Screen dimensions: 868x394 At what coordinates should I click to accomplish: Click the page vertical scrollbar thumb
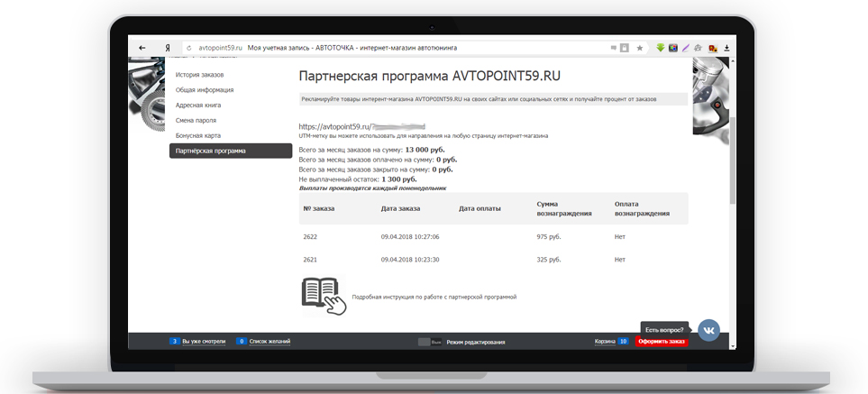[x=733, y=160]
